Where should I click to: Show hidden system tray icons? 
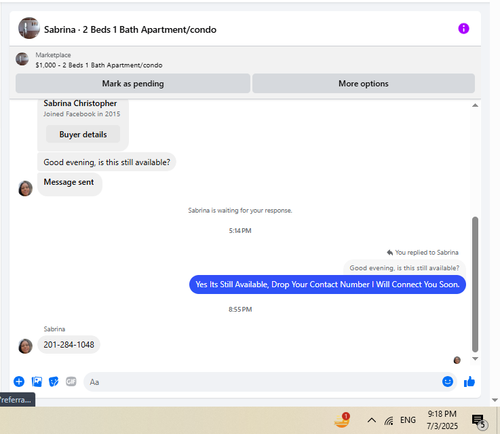(372, 420)
